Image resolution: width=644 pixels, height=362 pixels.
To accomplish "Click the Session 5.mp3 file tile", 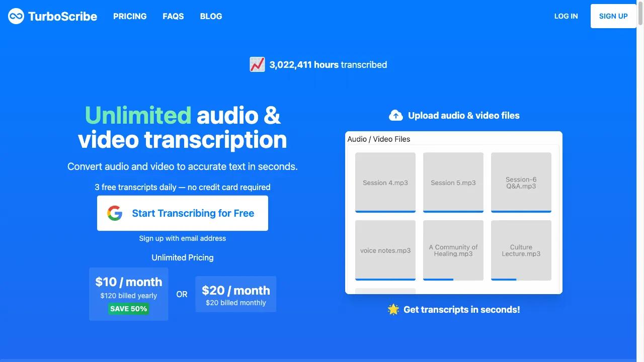I will coord(453,183).
